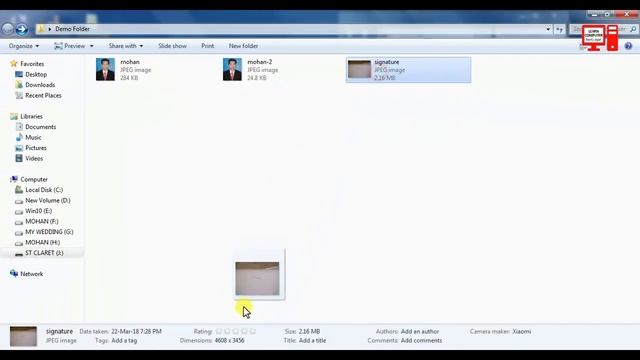Select the MOHAN (F:) drive icon
This screenshot has height=360, width=640.
[19, 222]
